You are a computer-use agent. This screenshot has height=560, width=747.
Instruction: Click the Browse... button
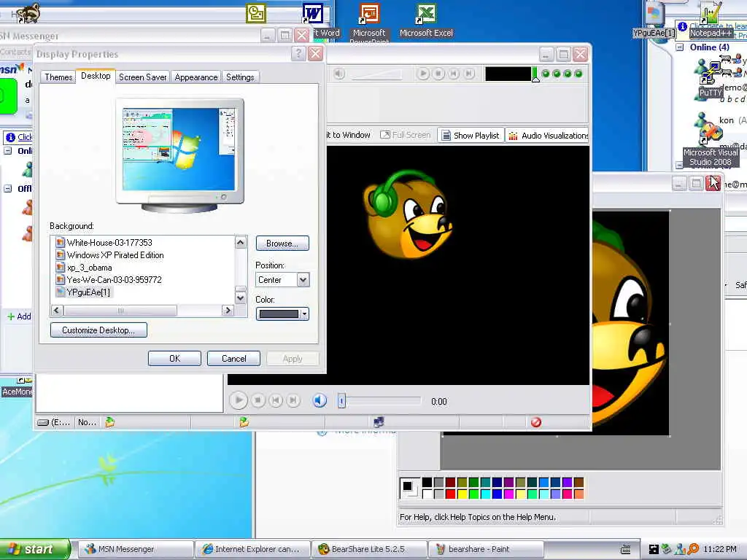tap(282, 244)
